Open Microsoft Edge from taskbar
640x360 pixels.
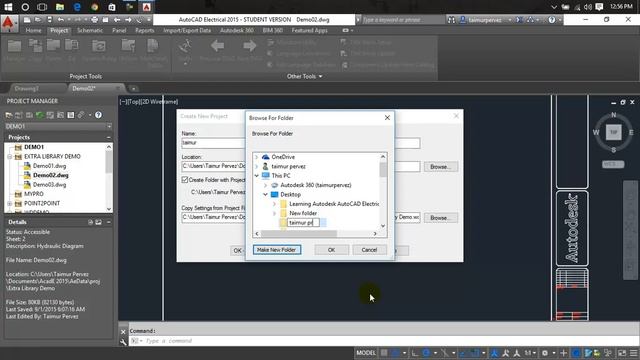point(77,7)
